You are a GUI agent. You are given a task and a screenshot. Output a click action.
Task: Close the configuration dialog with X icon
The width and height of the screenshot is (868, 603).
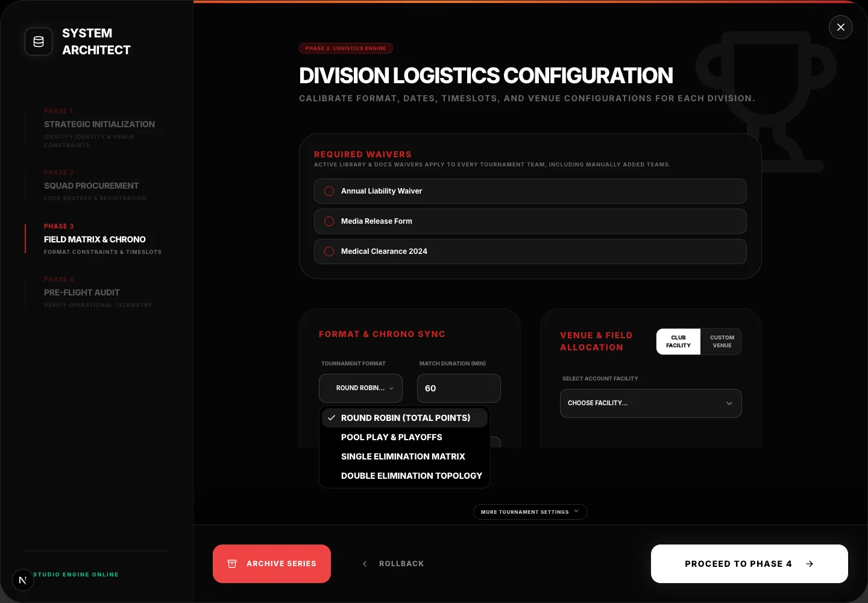[x=841, y=27]
